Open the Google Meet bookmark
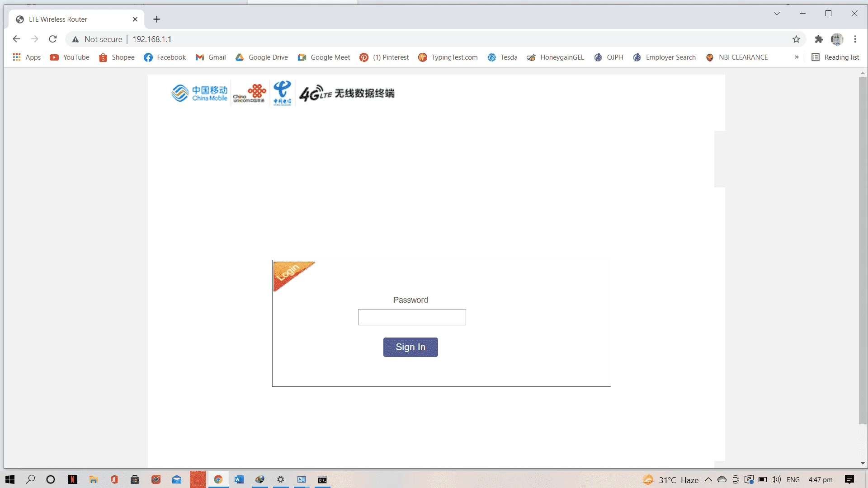The image size is (868, 488). (324, 57)
